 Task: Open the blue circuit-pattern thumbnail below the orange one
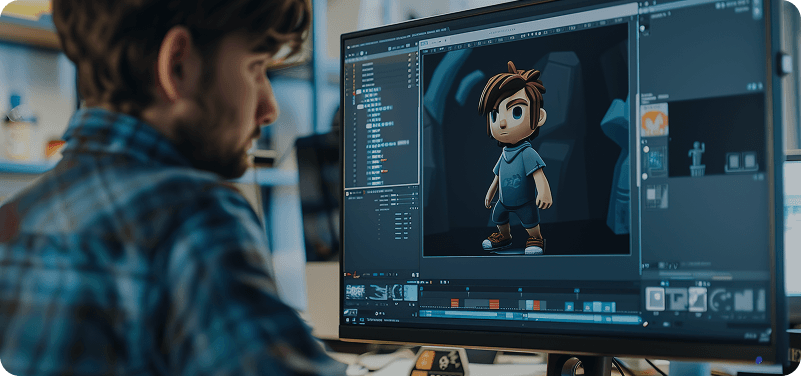point(655,161)
